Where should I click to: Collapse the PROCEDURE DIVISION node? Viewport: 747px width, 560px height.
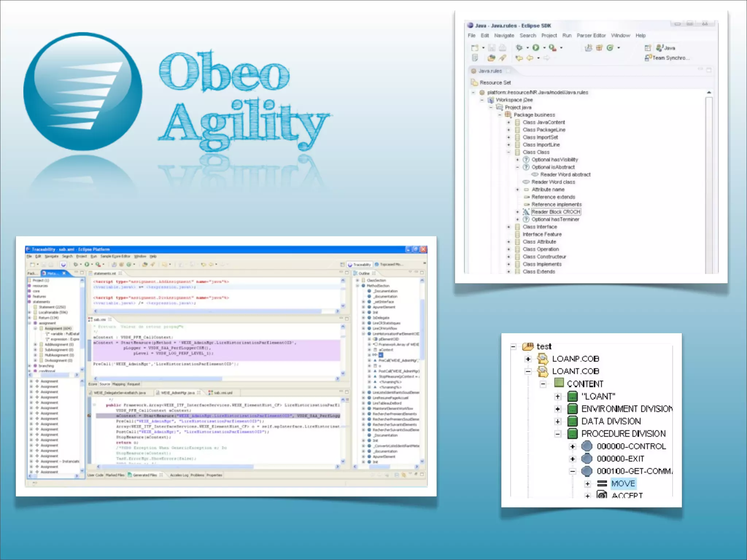558,434
